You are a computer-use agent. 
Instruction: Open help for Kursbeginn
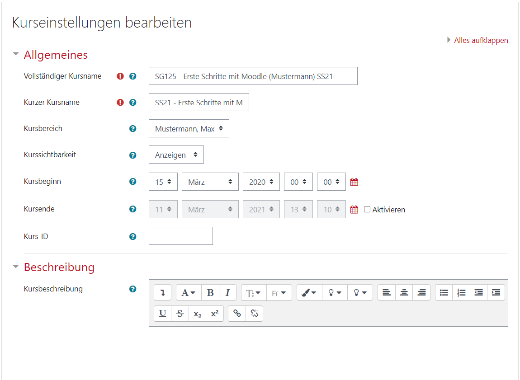133,182
